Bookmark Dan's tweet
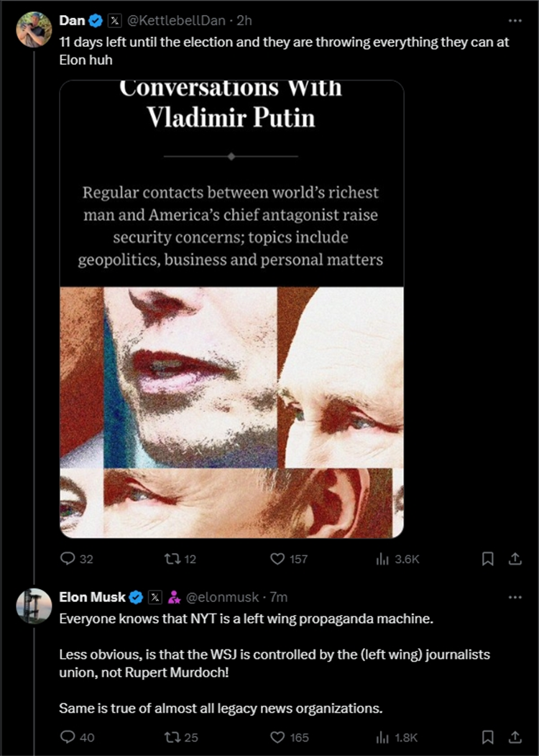Viewport: 539px width, 756px height. (487, 559)
